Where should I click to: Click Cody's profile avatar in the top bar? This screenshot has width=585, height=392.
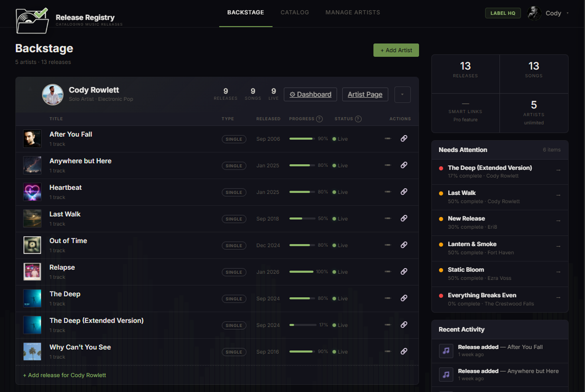click(534, 13)
